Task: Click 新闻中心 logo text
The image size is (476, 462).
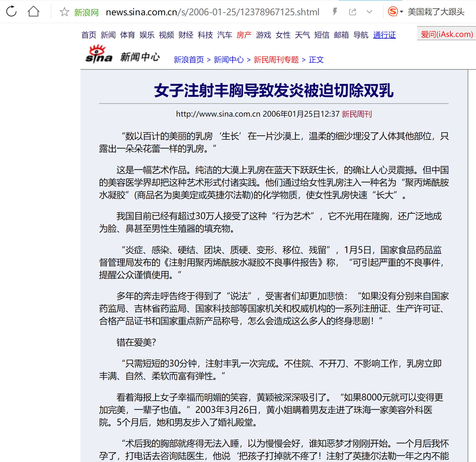Action: (x=140, y=57)
